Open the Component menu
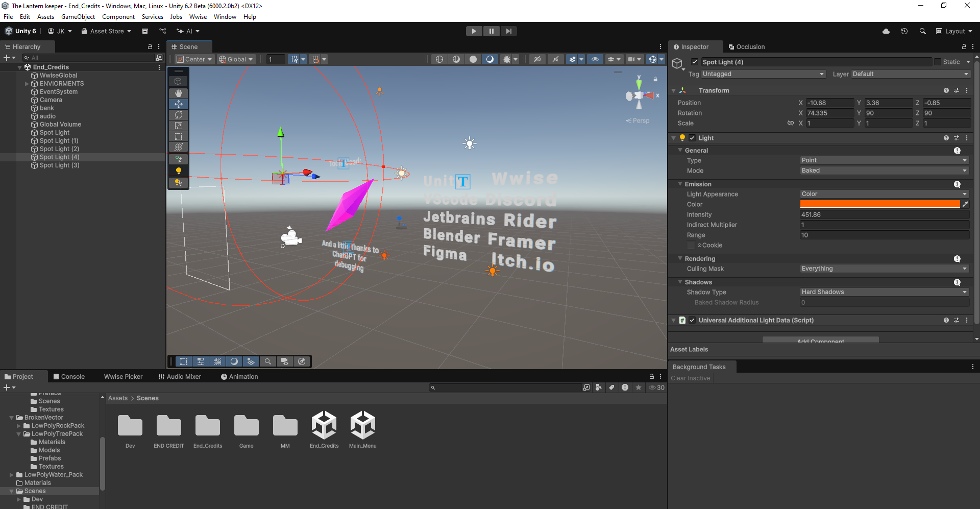This screenshot has width=980, height=509. pyautogui.click(x=118, y=17)
